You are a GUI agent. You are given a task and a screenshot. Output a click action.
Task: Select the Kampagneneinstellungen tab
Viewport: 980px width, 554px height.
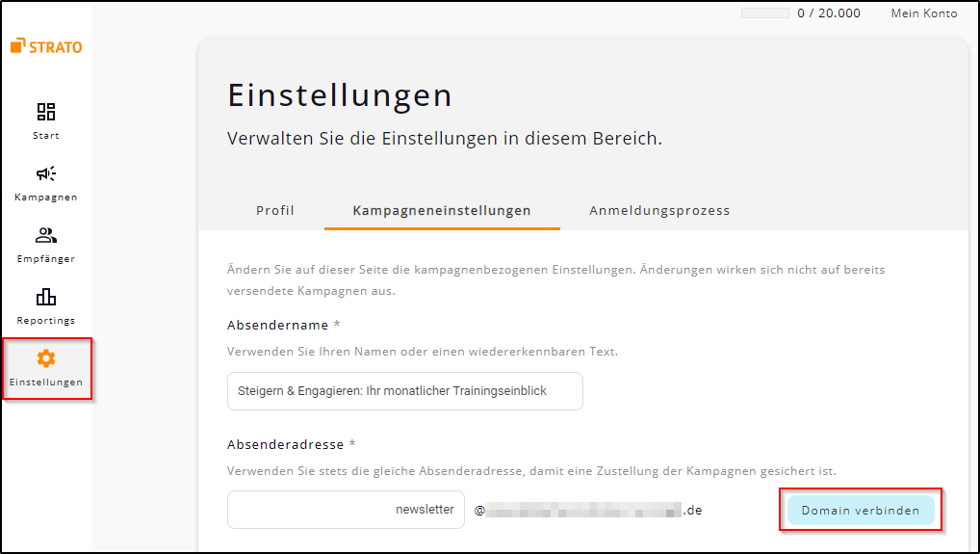pos(442,211)
